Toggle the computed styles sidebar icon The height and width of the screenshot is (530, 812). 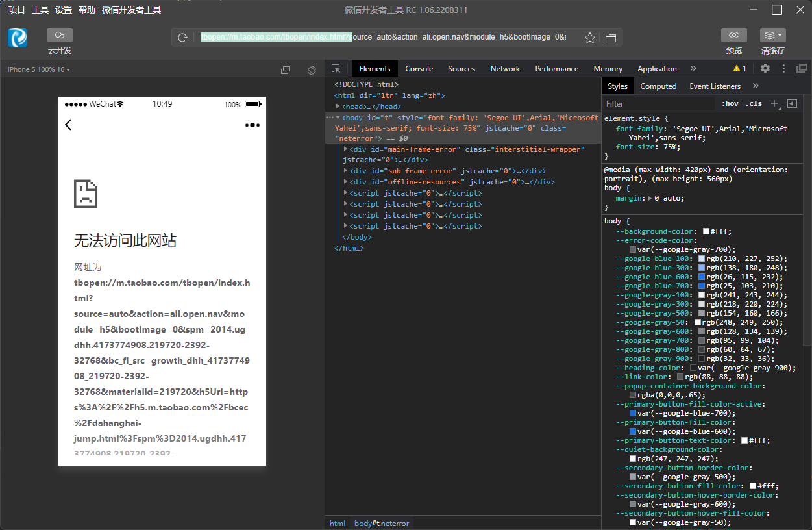point(792,104)
